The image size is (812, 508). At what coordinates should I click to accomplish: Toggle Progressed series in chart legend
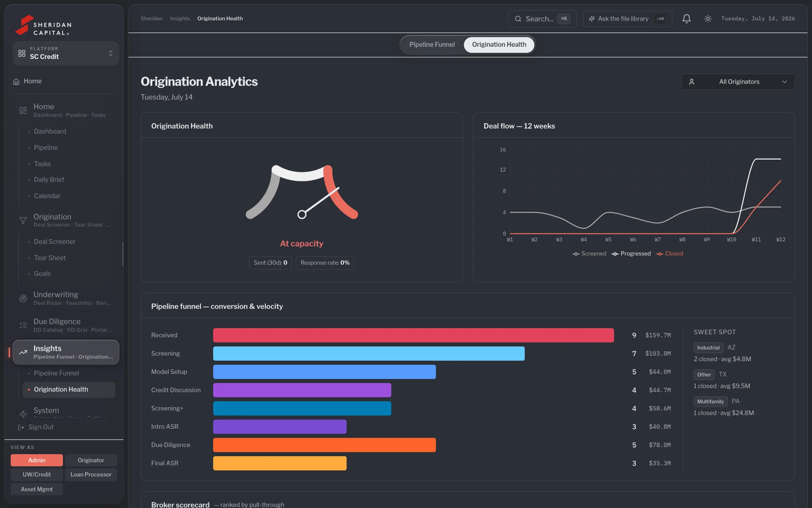[x=631, y=254]
